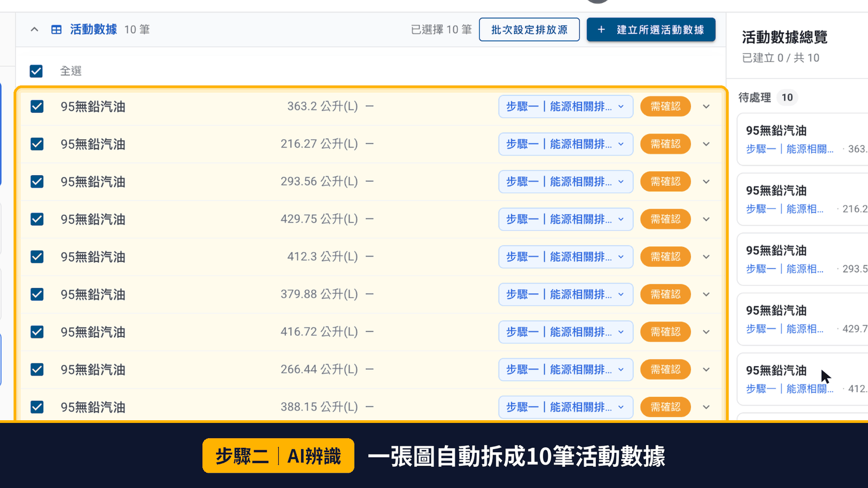Click 待處理 count badge 10
The width and height of the screenshot is (868, 488).
tap(787, 98)
